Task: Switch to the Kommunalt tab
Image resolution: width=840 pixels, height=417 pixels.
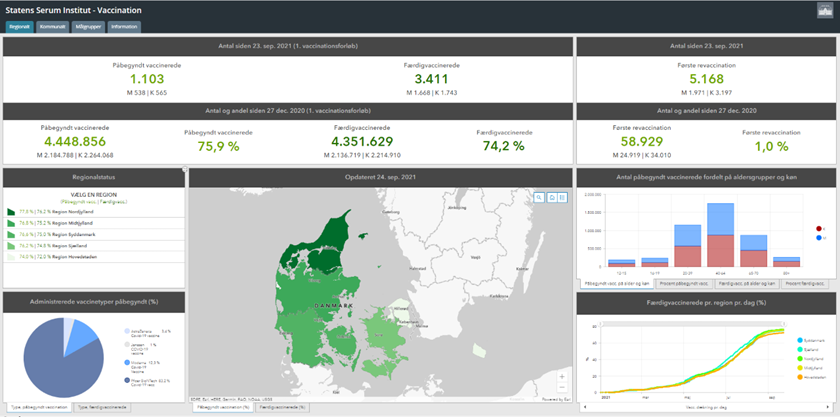Action: point(52,27)
